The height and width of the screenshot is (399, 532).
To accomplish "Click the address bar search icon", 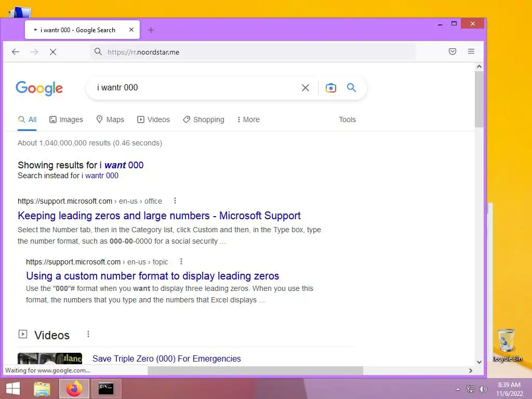I will [98, 51].
